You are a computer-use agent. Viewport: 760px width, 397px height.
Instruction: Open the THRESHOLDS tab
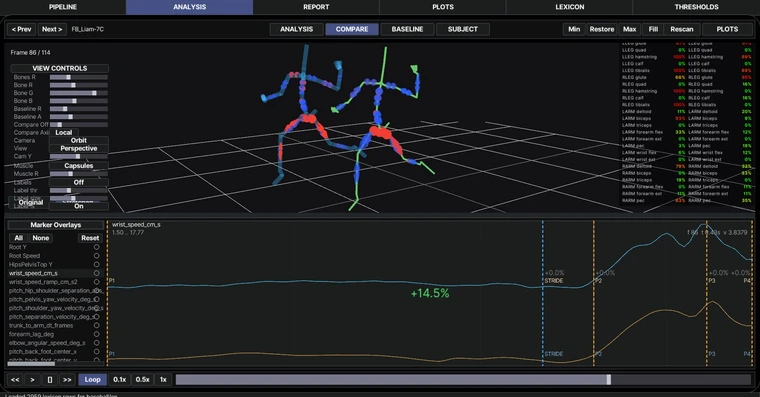coord(697,7)
